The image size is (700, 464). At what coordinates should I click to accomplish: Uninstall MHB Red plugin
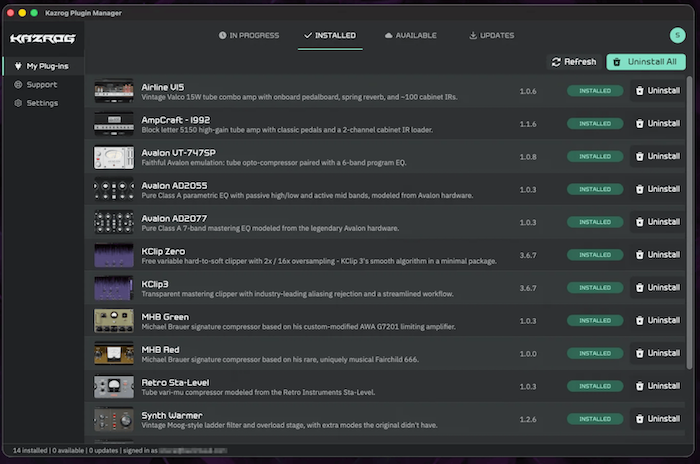(658, 353)
